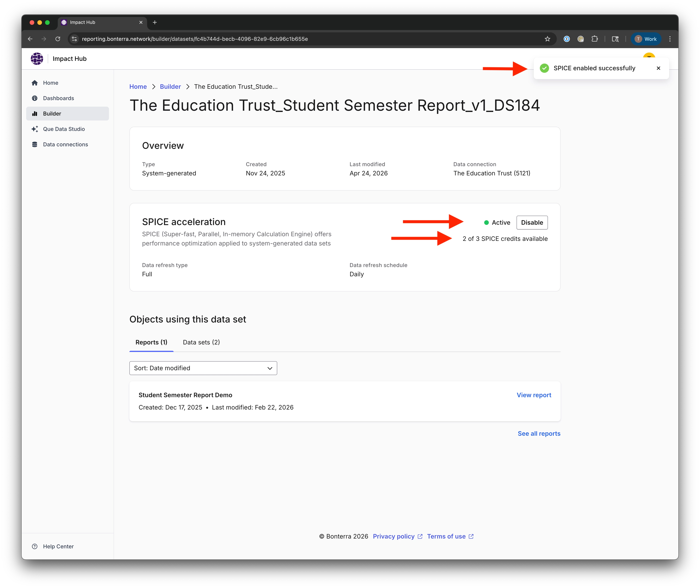Disable SPICE acceleration
This screenshot has width=700, height=588.
pos(532,223)
